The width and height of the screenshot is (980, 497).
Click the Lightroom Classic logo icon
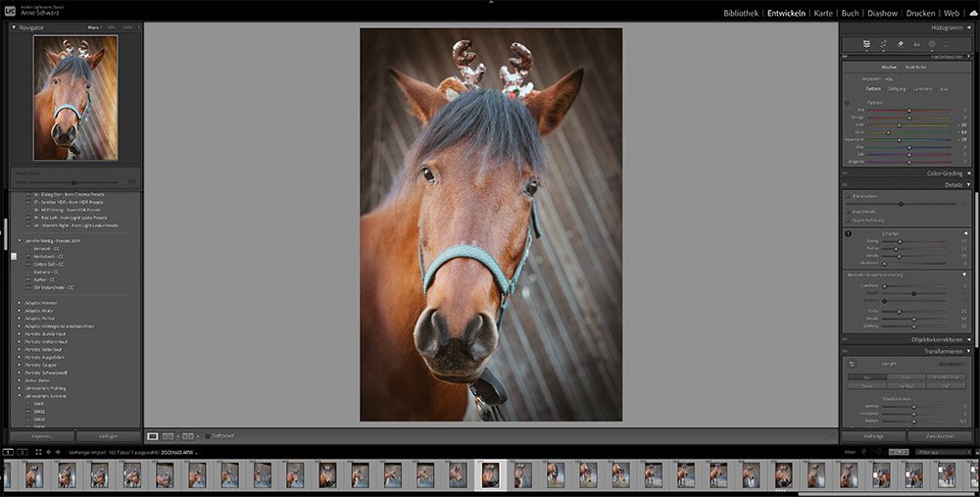click(x=10, y=10)
